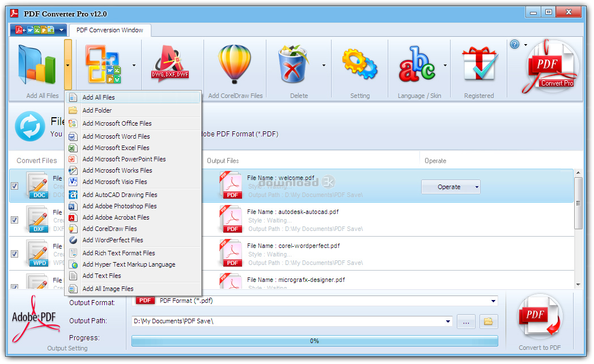Choose Add Hyper Text Markup Language entry

click(133, 264)
